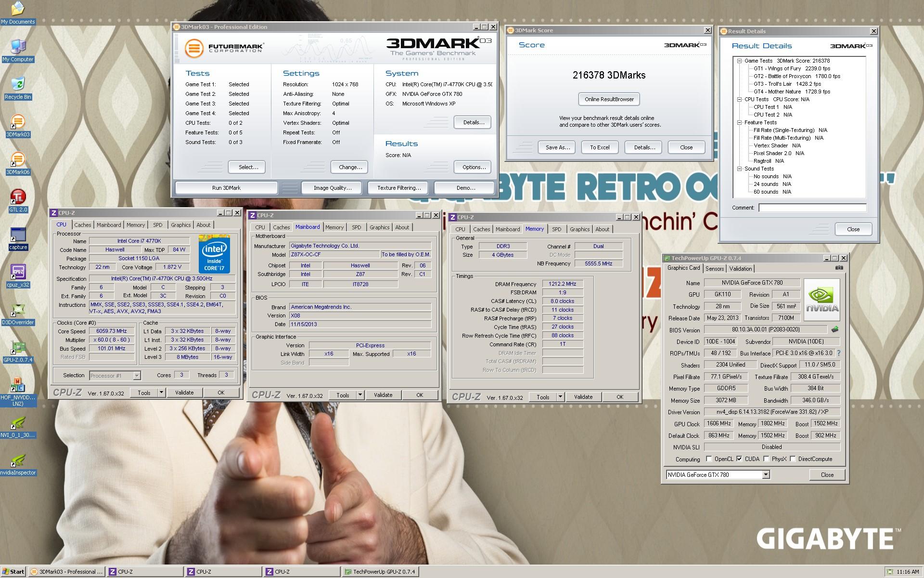Screen dimensions: 924x578
Task: Switch to About tab in left CPU-Z
Action: 203,225
